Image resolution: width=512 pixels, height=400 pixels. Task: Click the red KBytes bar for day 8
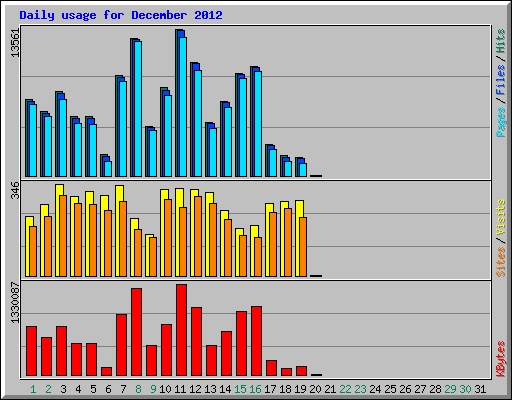pos(136,332)
